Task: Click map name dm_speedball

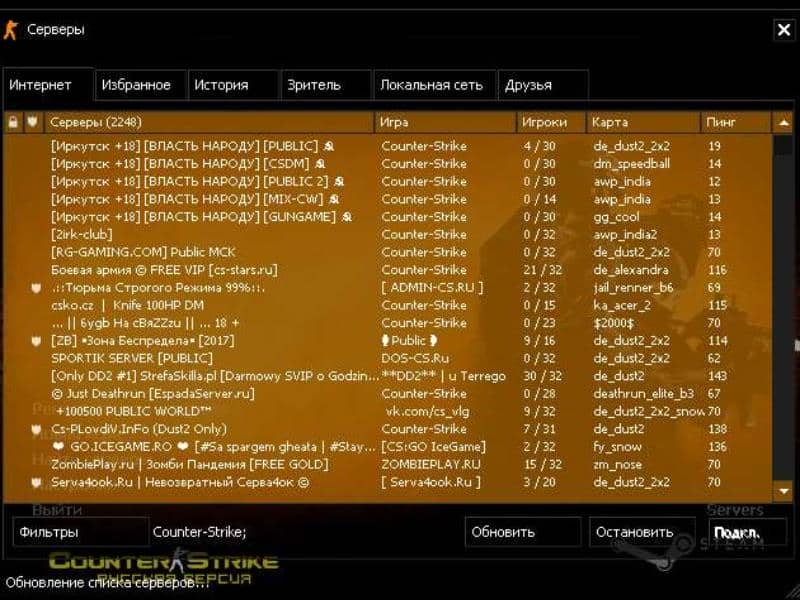Action: 631,164
